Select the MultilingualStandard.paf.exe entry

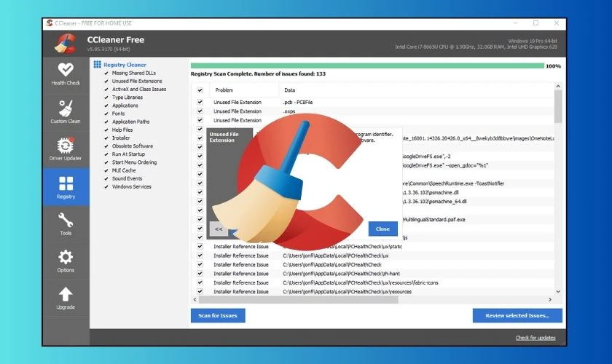(x=433, y=220)
